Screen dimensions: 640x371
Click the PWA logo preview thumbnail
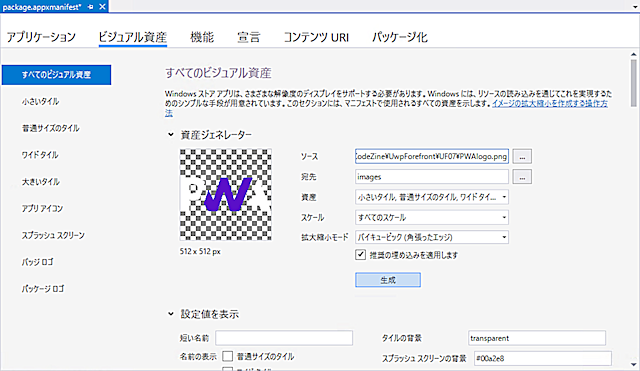226,194
